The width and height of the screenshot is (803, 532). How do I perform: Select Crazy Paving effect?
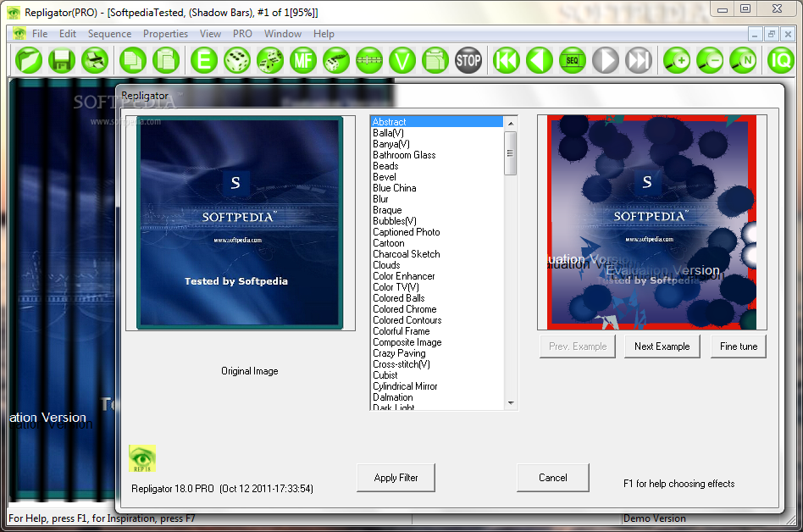(436, 353)
